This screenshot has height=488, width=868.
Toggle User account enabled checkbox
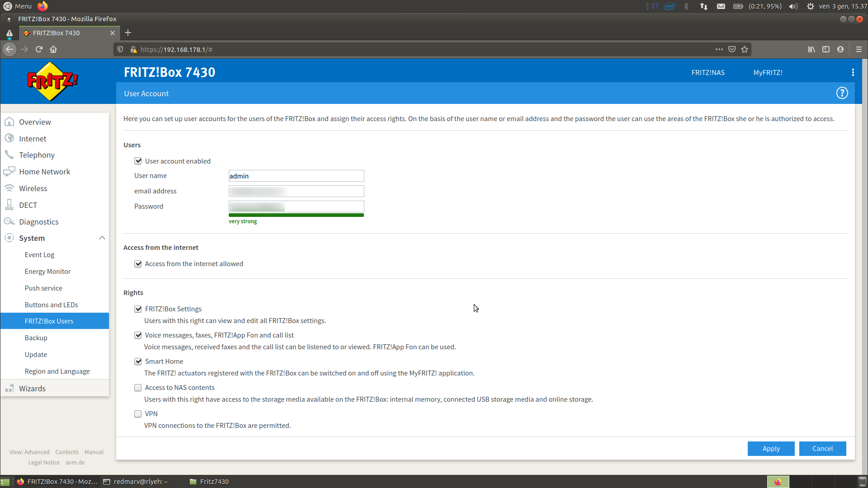click(x=138, y=161)
